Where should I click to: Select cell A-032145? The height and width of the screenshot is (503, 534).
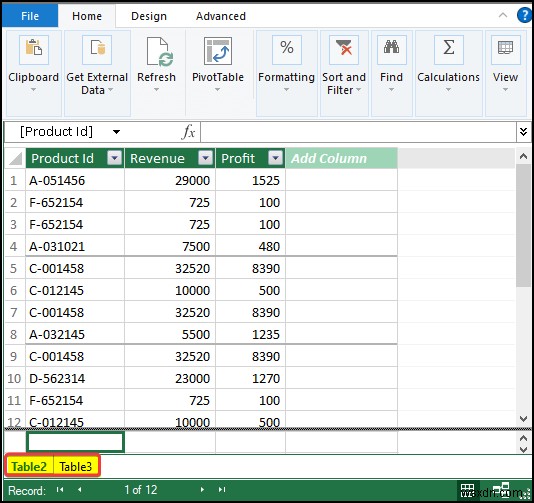click(x=75, y=334)
